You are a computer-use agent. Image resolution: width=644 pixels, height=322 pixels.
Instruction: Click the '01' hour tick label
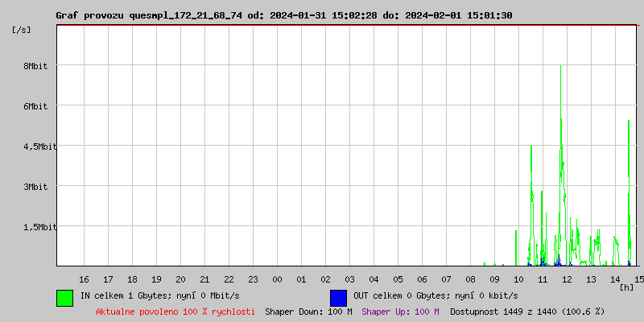point(301,279)
